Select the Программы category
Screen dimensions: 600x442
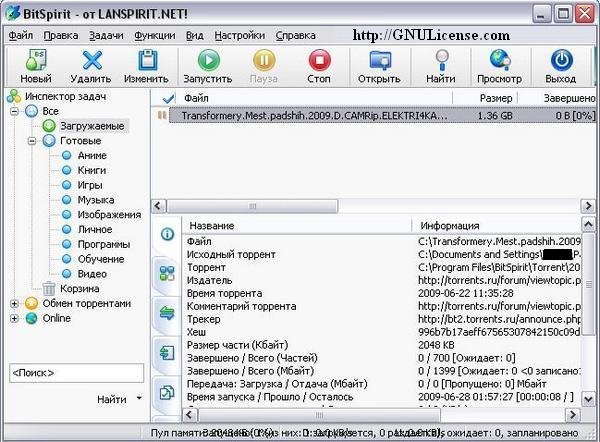104,244
